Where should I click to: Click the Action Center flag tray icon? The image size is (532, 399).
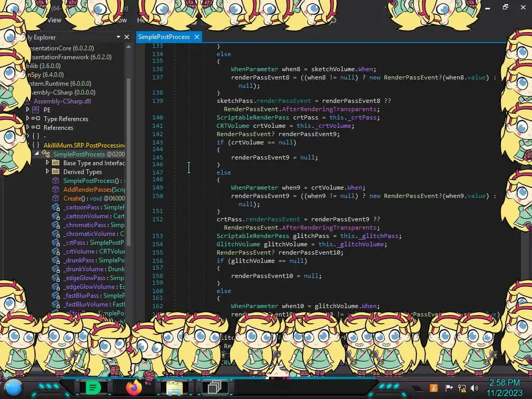[449, 388]
